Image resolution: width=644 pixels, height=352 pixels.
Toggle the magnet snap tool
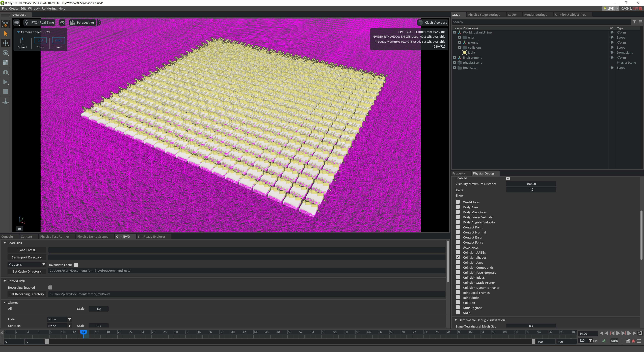[6, 72]
